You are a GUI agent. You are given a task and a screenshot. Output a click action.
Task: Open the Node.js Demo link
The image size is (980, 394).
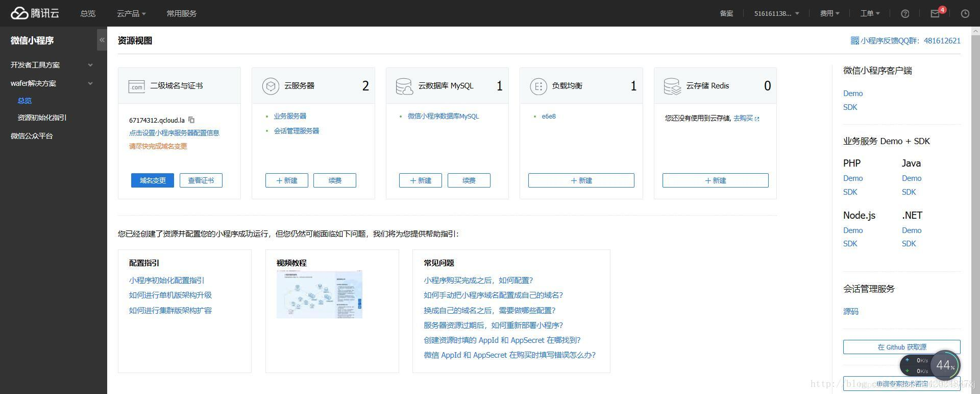pos(853,230)
